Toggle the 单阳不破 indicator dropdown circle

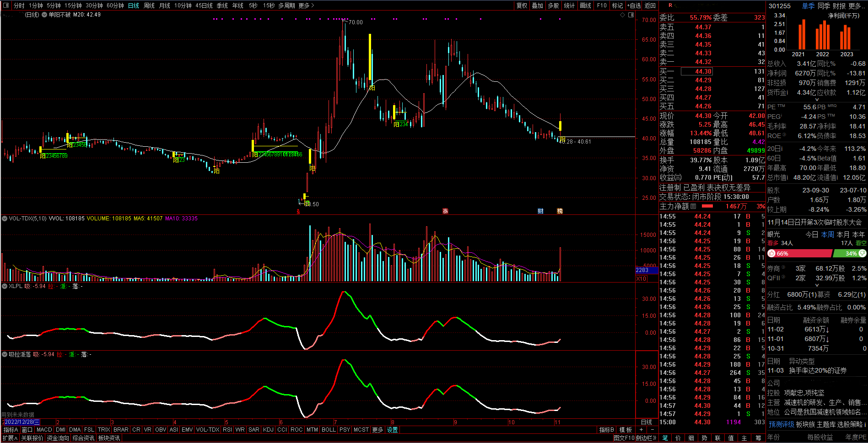coord(44,15)
